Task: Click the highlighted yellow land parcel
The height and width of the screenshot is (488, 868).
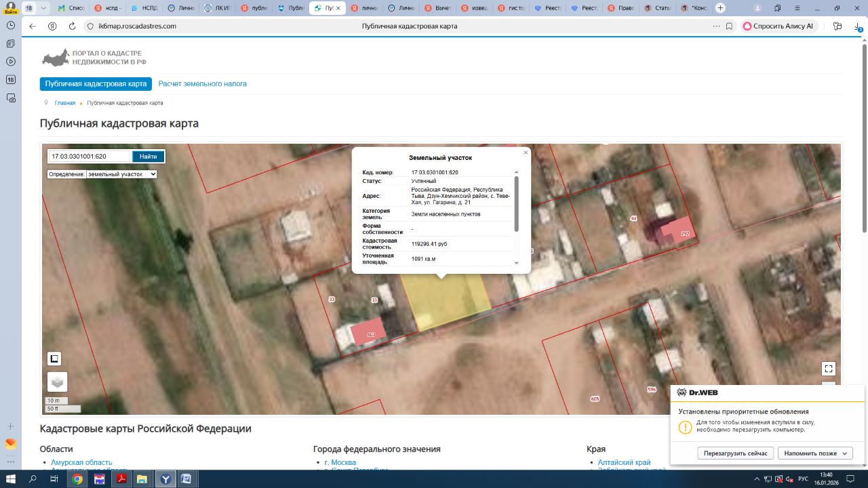Action: pos(446,303)
